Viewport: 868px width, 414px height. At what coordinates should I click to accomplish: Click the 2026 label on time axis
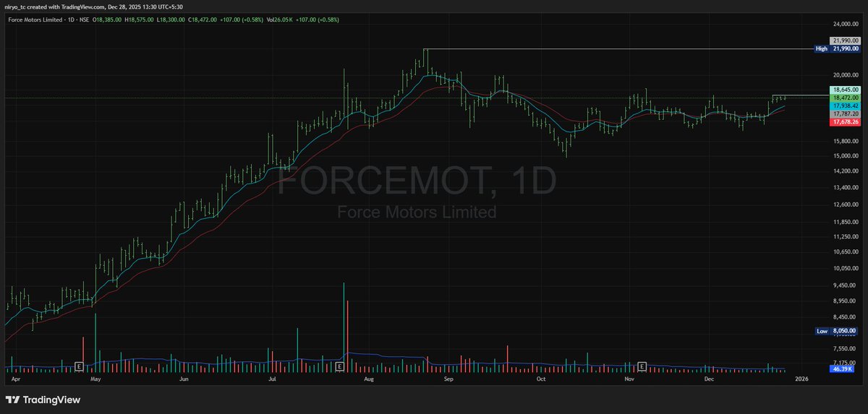pyautogui.click(x=801, y=378)
